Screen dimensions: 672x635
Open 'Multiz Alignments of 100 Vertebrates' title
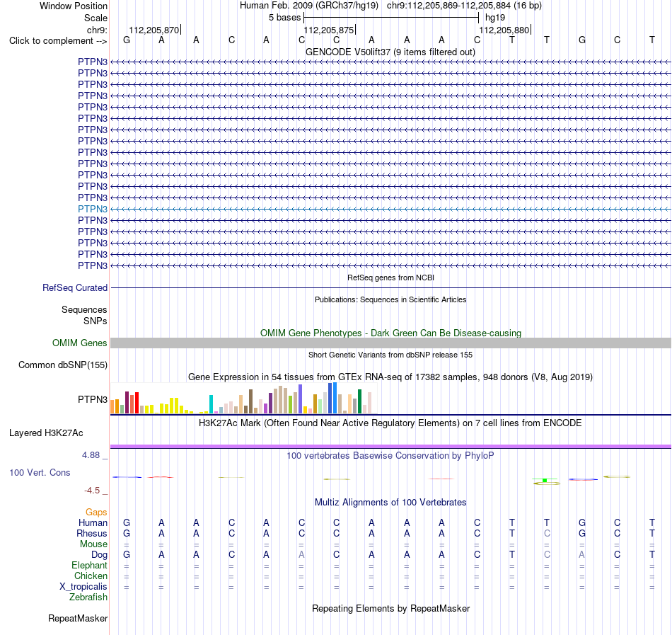(390, 503)
